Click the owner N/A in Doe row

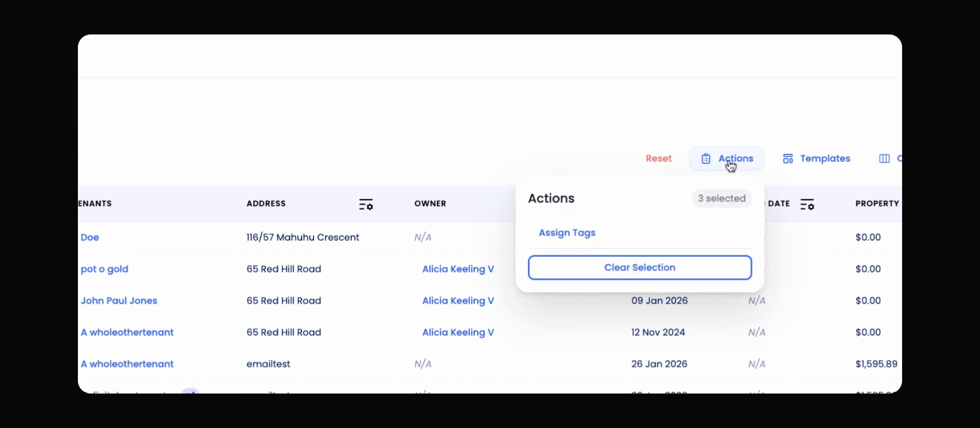tap(423, 237)
